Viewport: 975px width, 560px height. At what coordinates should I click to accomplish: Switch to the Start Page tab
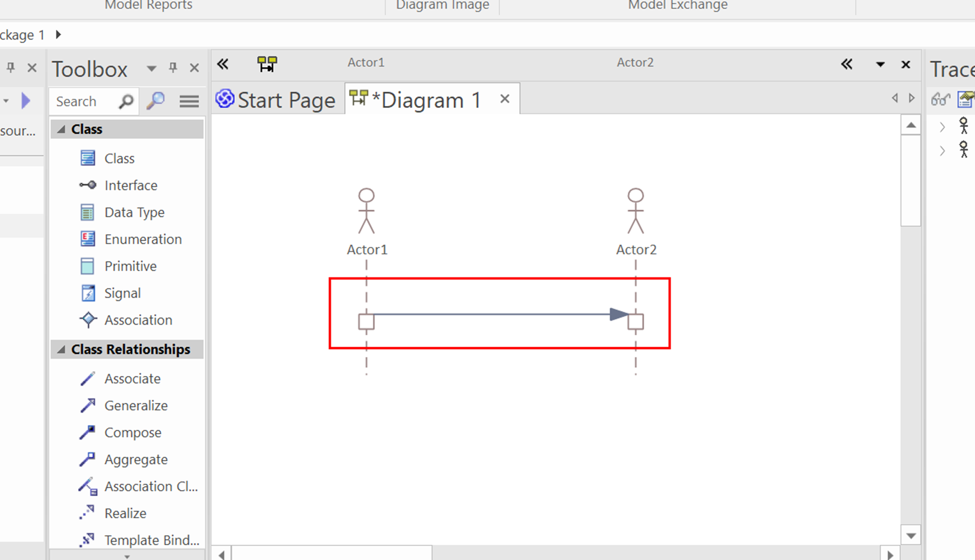tap(276, 100)
